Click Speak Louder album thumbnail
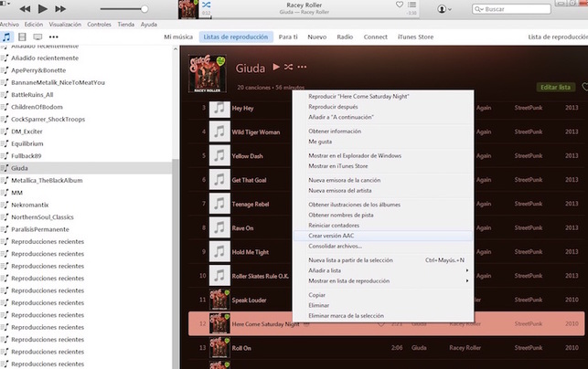 tap(219, 300)
